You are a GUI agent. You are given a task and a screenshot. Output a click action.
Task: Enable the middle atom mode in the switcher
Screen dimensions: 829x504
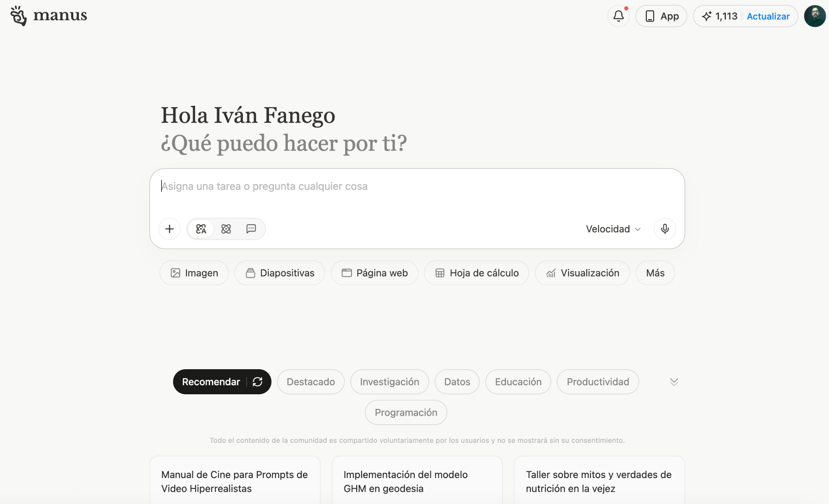coord(226,229)
